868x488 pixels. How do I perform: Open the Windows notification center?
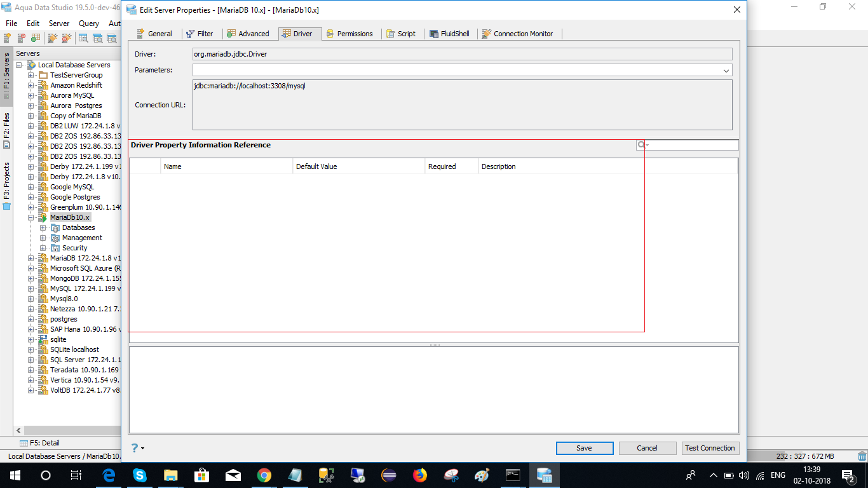848,475
